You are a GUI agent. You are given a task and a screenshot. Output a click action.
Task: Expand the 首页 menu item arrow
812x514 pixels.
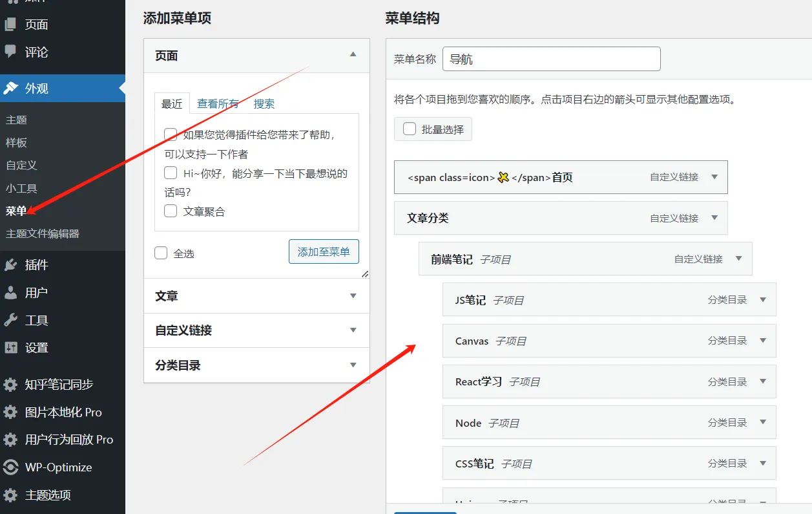714,177
